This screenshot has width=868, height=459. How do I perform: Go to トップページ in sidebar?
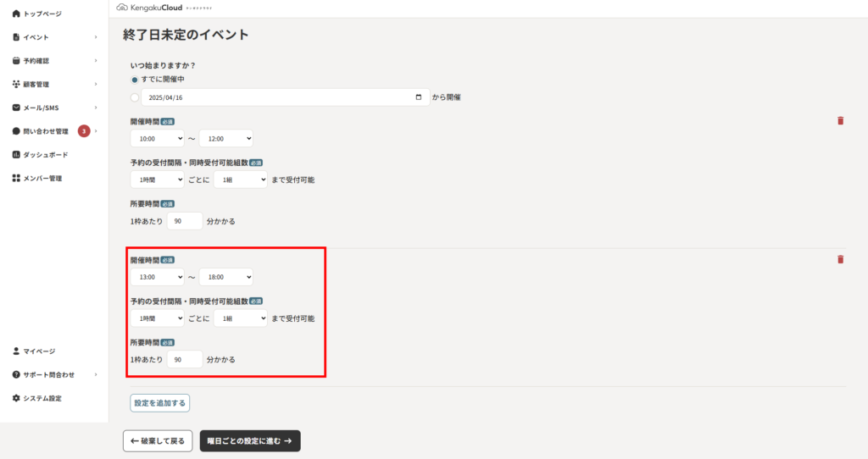coord(42,14)
